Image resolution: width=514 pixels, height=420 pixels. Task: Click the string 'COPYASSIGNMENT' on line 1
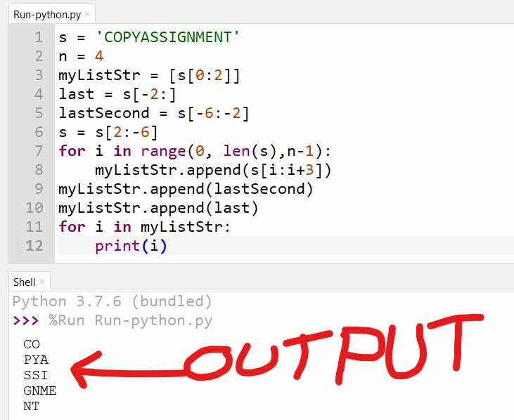coord(167,37)
